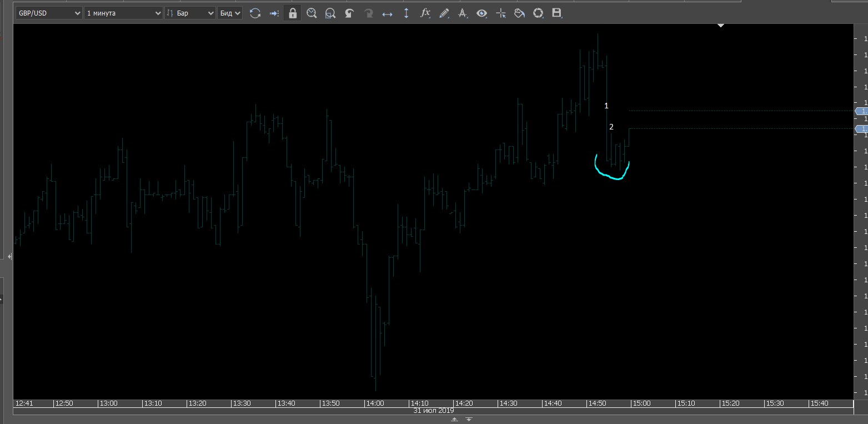Click the 13:50 time axis label

[x=330, y=403]
